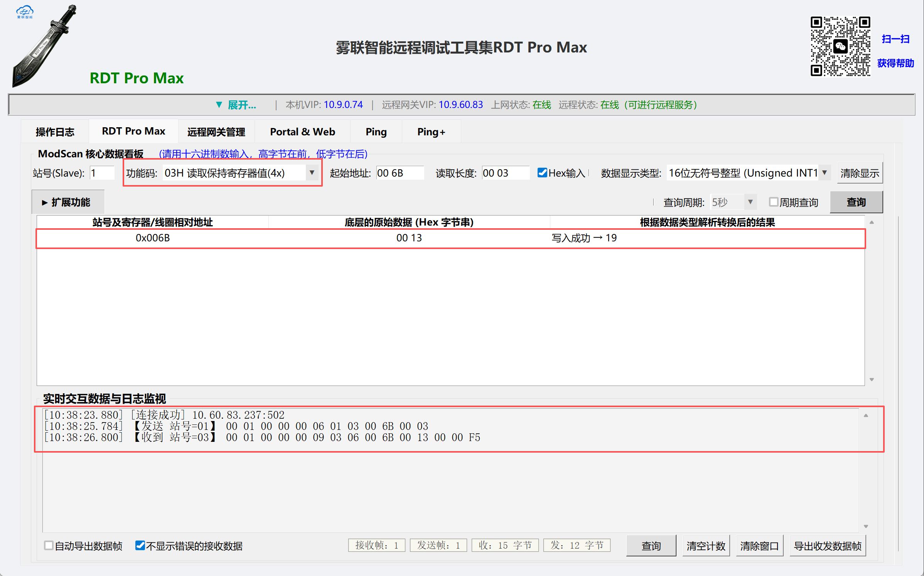This screenshot has width=924, height=576.
Task: Switch to the Portal & Web tab
Action: (x=303, y=132)
